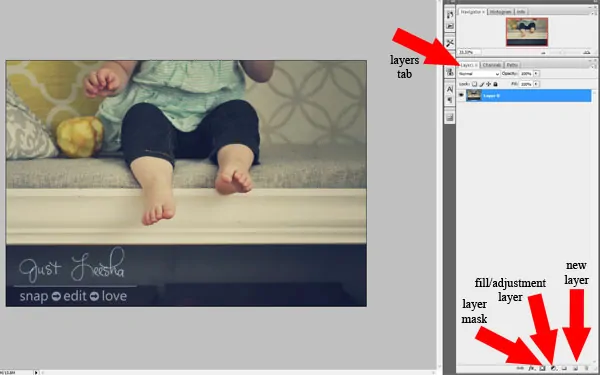Open the Fill slider arrow
Viewport: 600px width, 375px height.
click(x=536, y=84)
